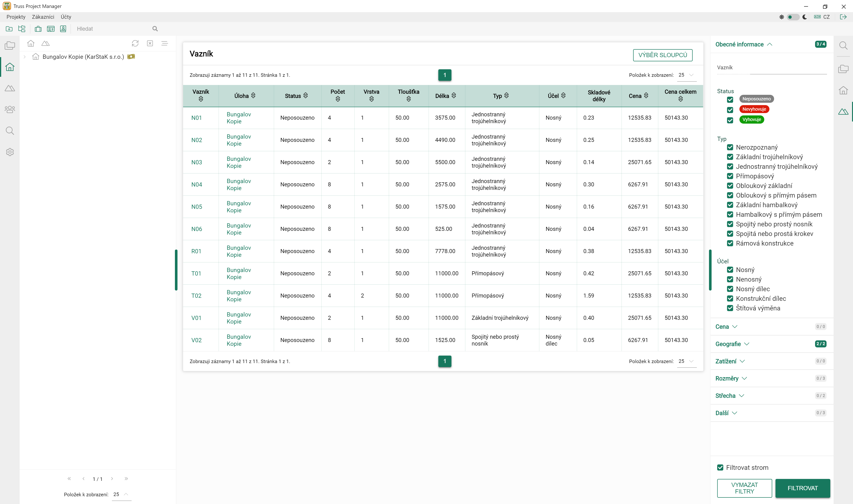Toggle the Filtrovat strom checkbox
This screenshot has width=853, height=504.
(720, 468)
